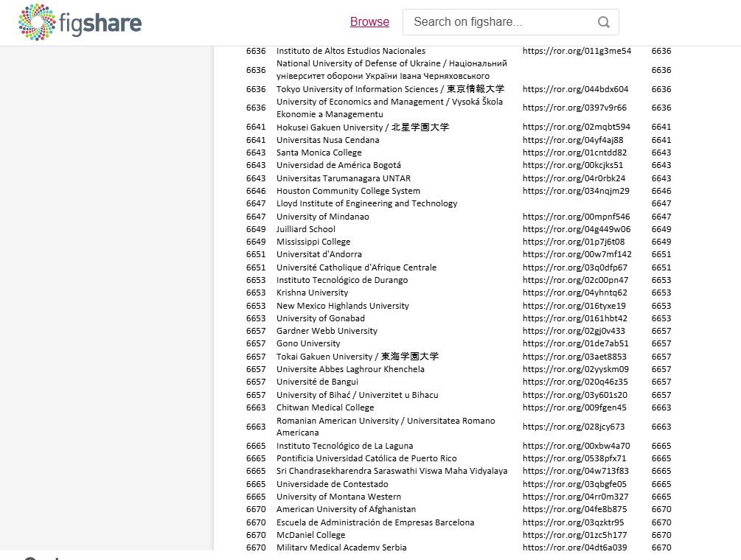Click ROR link for University of Gonabad
Screen dimensions: 741x560
pos(575,319)
